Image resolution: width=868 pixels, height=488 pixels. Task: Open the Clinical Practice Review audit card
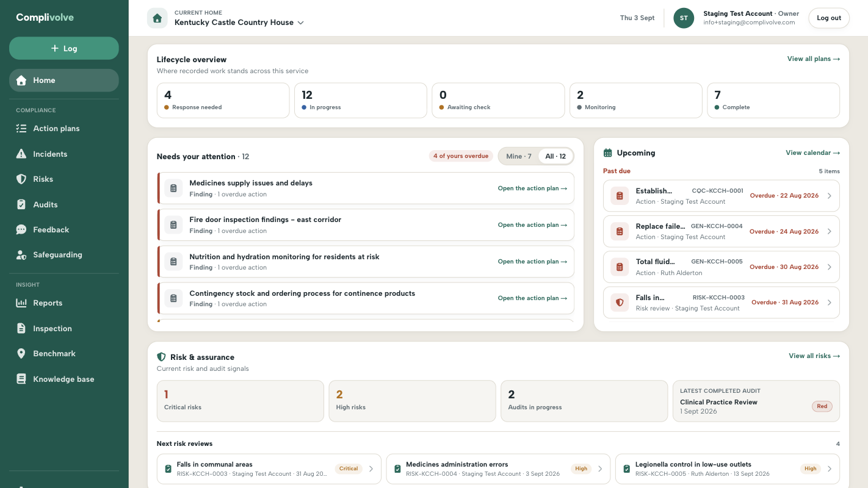[756, 401]
